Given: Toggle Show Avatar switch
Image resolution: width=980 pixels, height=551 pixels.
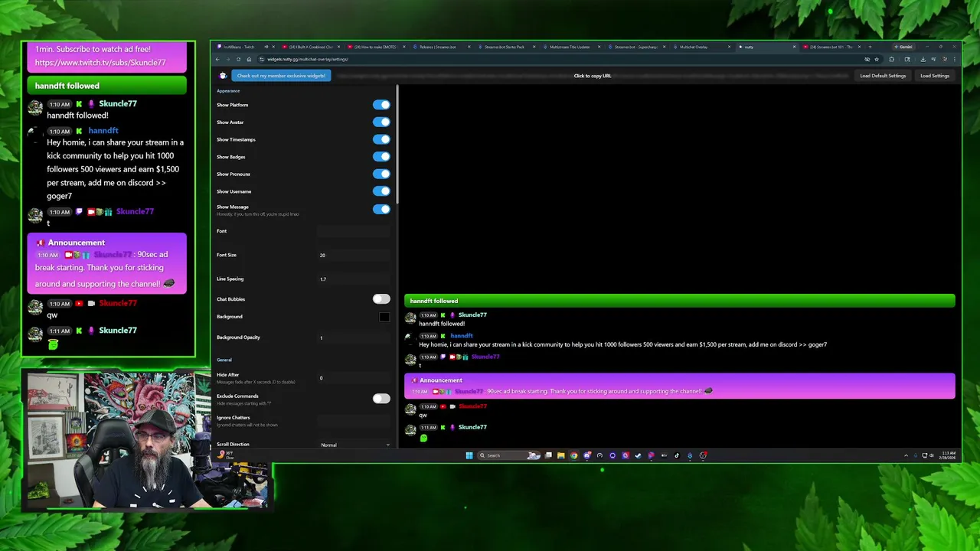Looking at the screenshot, I should 381,122.
